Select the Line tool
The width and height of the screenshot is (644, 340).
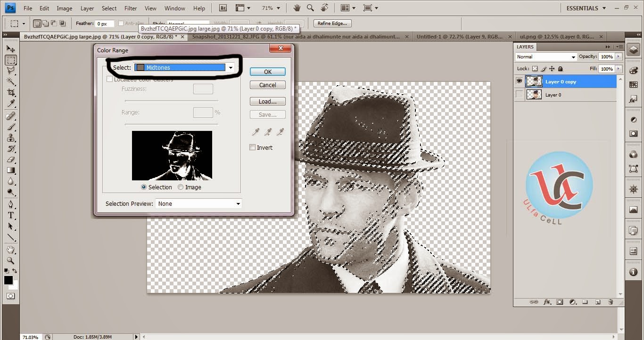pyautogui.click(x=10, y=237)
